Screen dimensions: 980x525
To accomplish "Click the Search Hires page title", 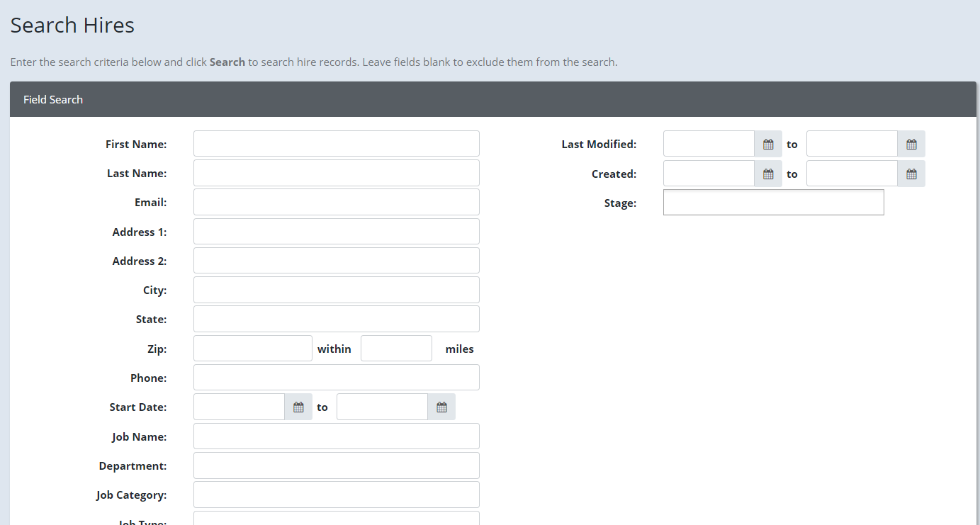I will pos(72,25).
